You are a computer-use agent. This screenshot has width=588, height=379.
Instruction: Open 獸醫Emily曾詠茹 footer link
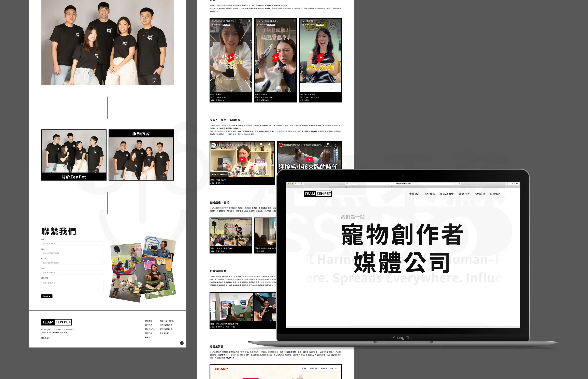167,321
